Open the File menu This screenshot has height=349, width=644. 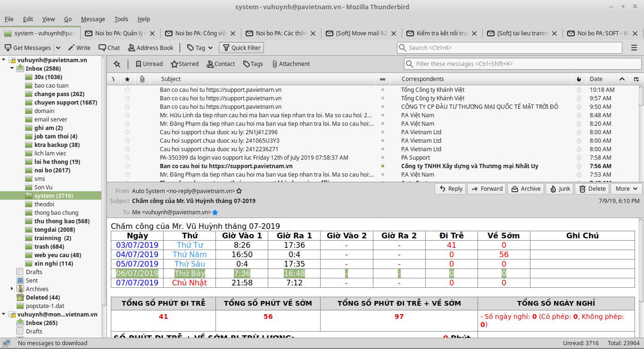pyautogui.click(x=9, y=19)
